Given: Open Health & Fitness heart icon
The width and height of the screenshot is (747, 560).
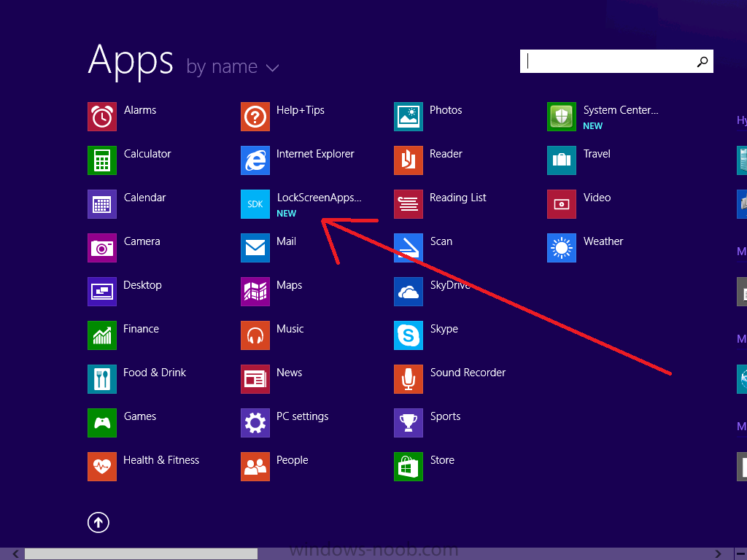Looking at the screenshot, I should 102,467.
